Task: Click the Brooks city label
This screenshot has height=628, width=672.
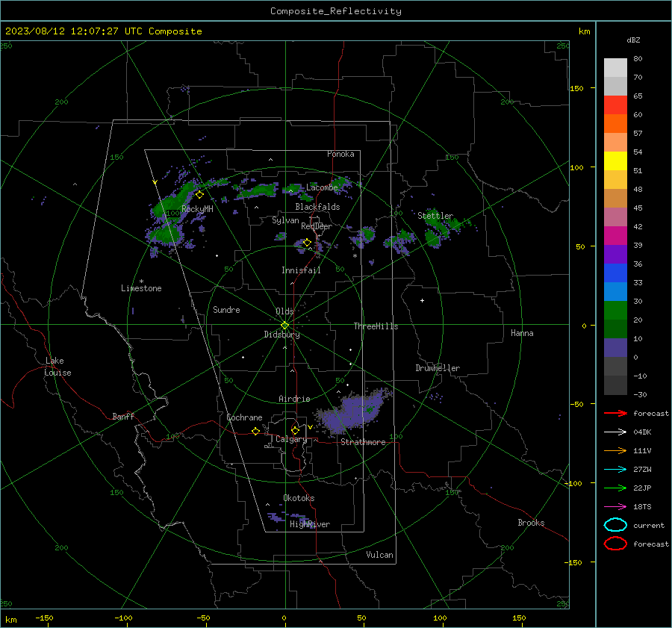Action: pyautogui.click(x=531, y=523)
